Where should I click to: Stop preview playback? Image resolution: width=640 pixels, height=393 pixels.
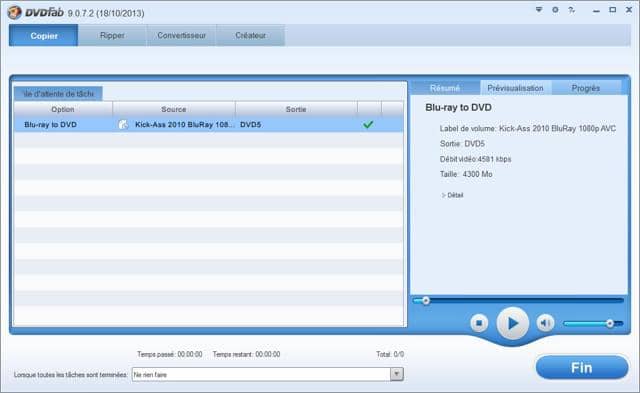(479, 323)
